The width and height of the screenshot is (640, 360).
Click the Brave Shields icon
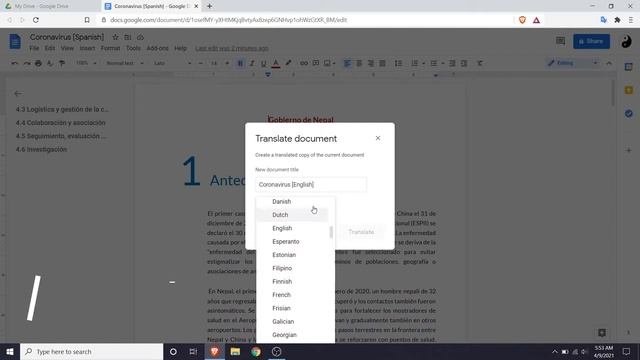[522, 20]
